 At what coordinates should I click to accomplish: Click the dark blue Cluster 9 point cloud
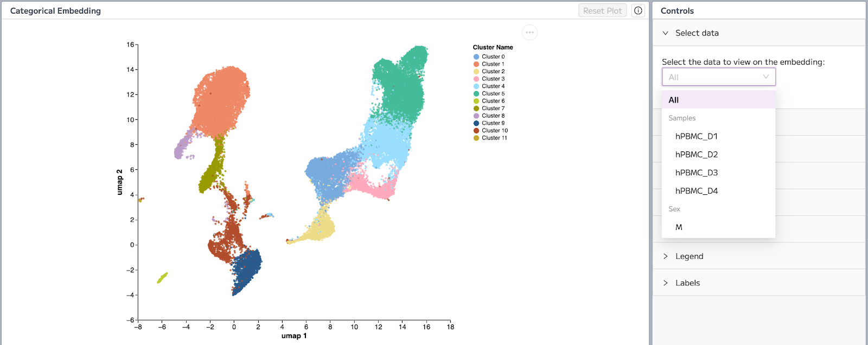tap(247, 271)
